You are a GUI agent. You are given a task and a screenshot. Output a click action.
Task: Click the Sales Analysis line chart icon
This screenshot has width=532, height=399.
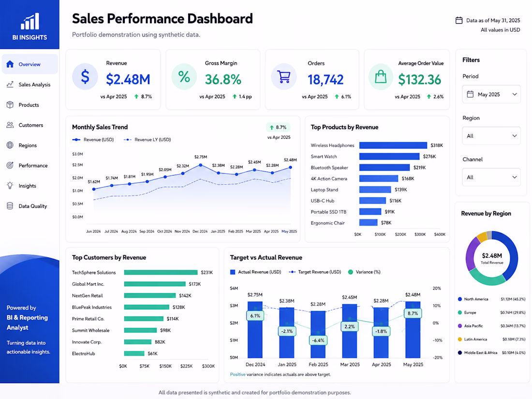10,84
